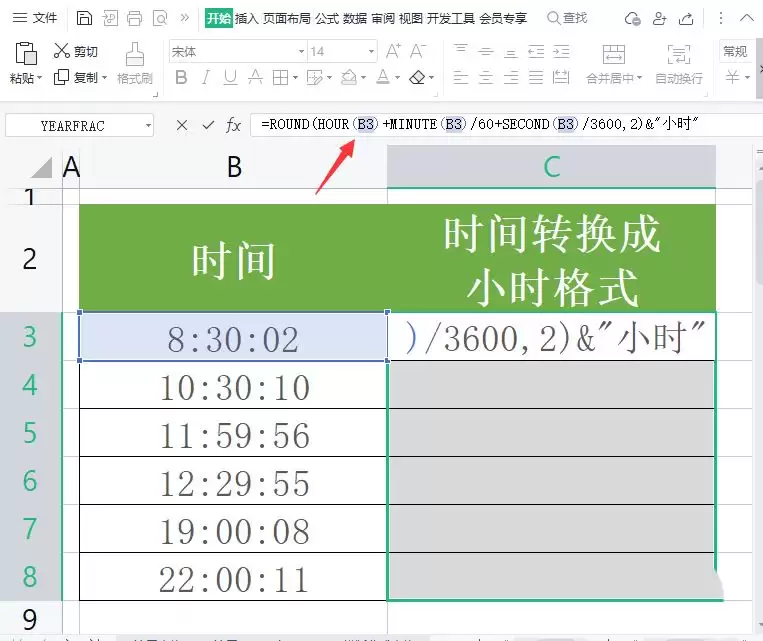Click the 查找 search button
The width and height of the screenshot is (763, 641).
tap(567, 18)
